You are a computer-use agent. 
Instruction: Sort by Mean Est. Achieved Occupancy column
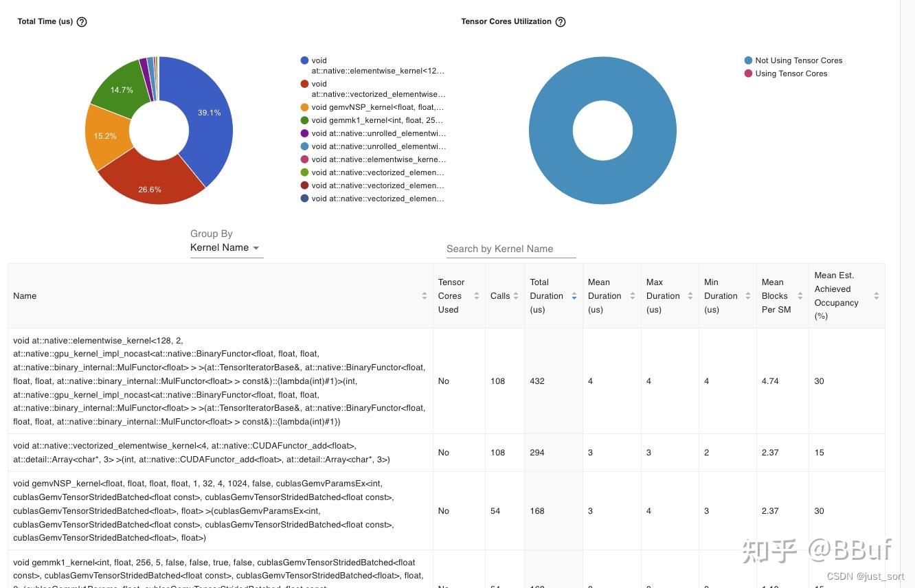point(876,296)
